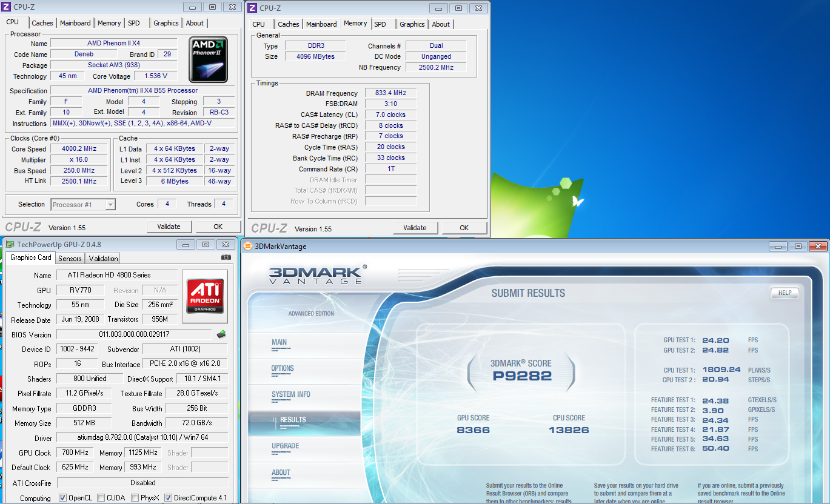
Task: Click the GPU-Z Name field reading ATI Radeon HD 4800 Series
Action: click(x=117, y=275)
